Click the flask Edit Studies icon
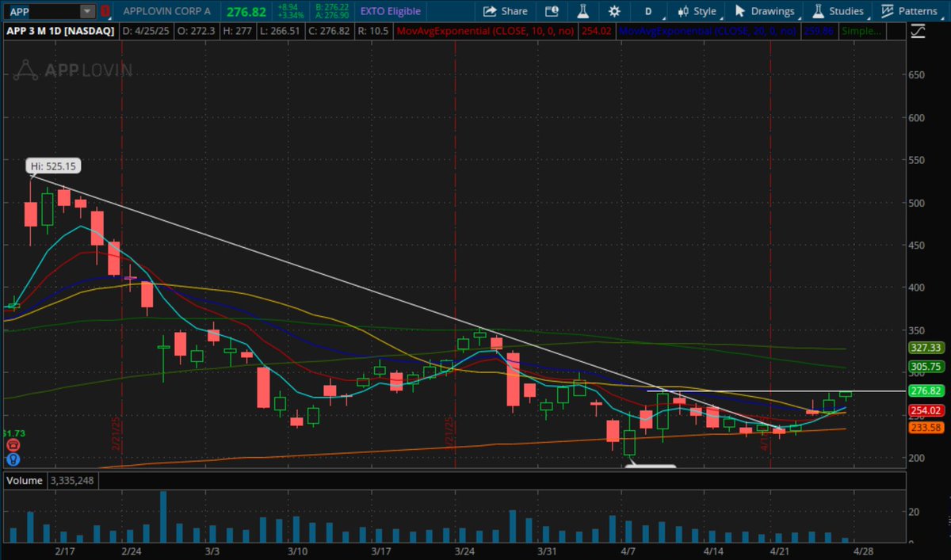The image size is (951, 560). [582, 11]
